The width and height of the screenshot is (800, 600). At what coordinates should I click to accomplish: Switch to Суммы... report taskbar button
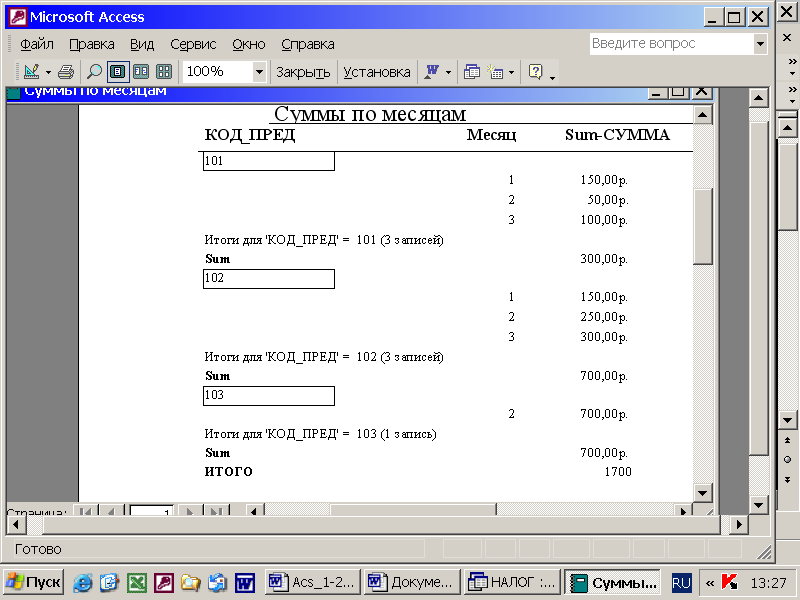click(612, 582)
